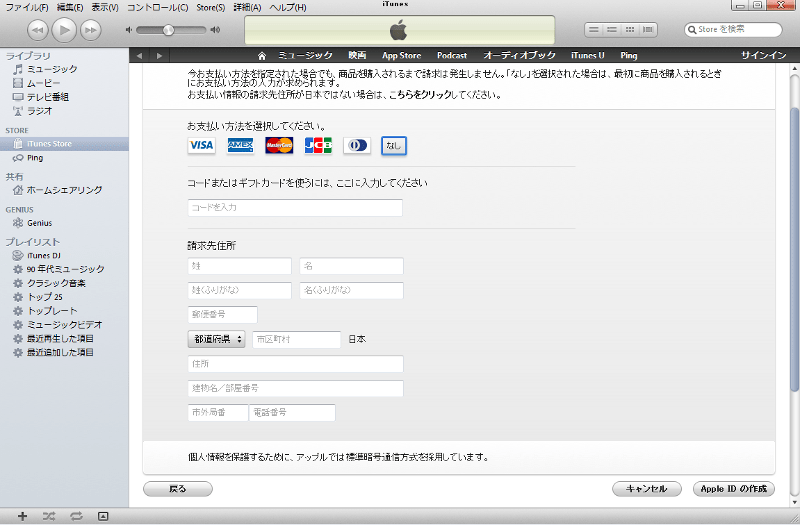
Task: Select なし (none) payment option
Action: pos(394,146)
